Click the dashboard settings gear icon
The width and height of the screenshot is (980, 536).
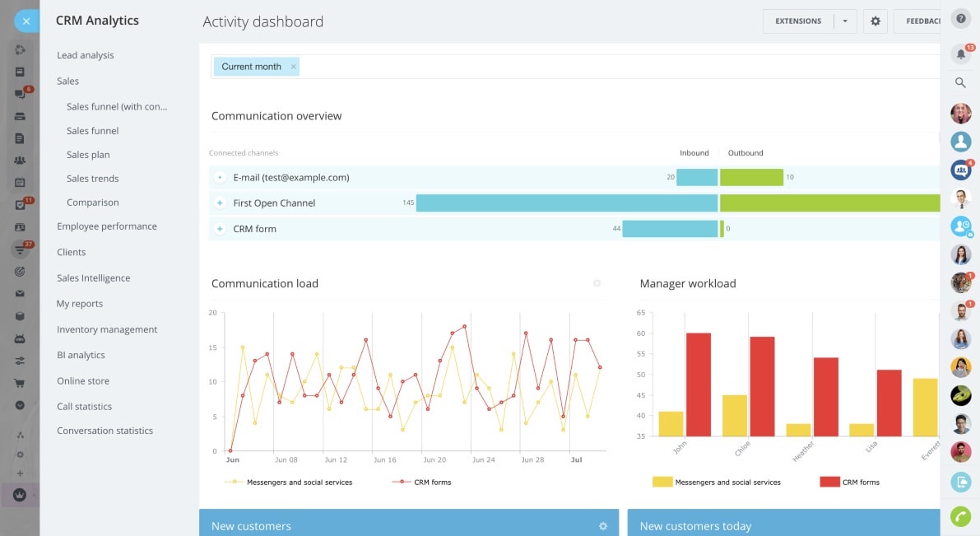[875, 21]
